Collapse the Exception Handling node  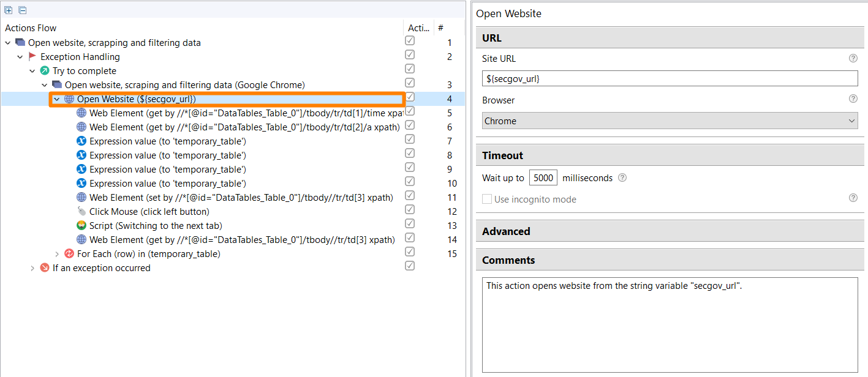(20, 57)
